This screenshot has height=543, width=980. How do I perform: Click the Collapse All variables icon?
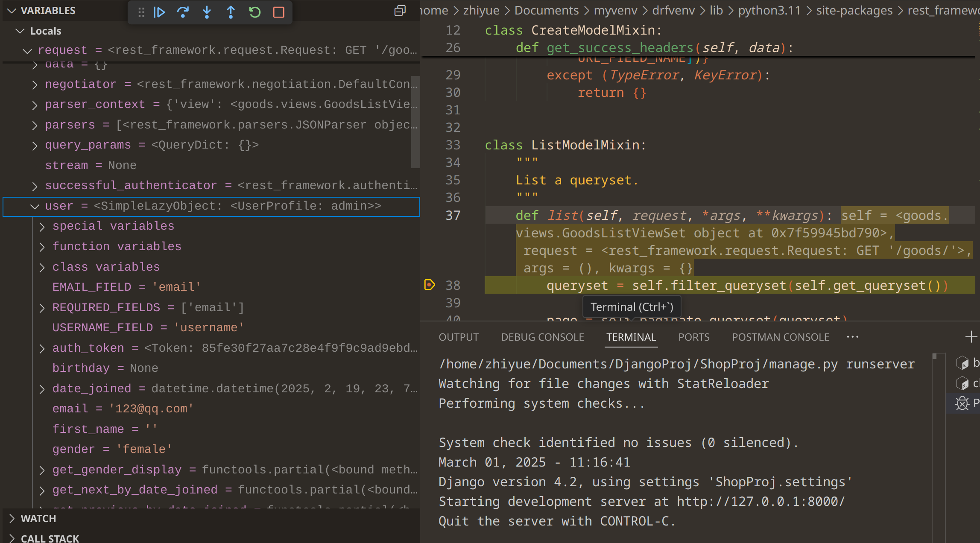point(400,11)
